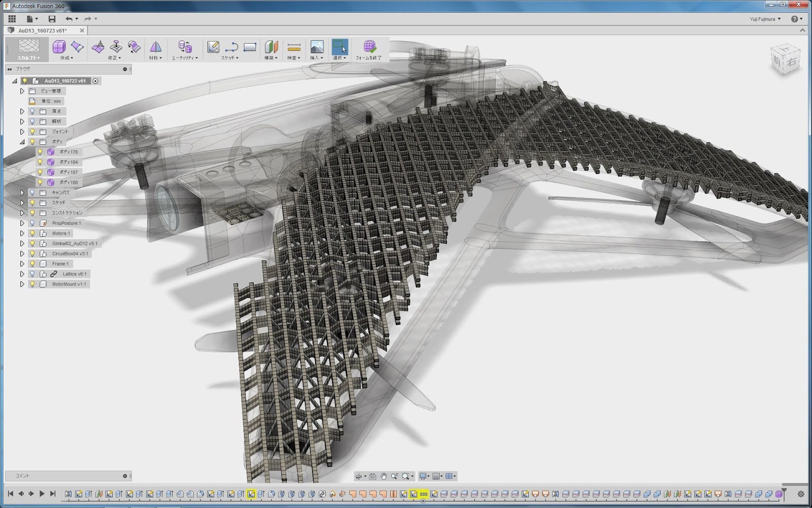Expand the Lattice v6:1 component

[x=22, y=273]
